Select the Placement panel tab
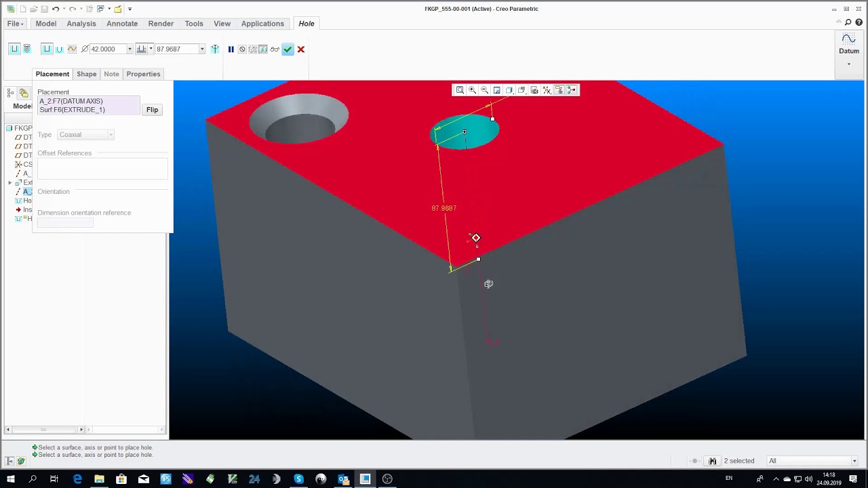 coord(52,74)
